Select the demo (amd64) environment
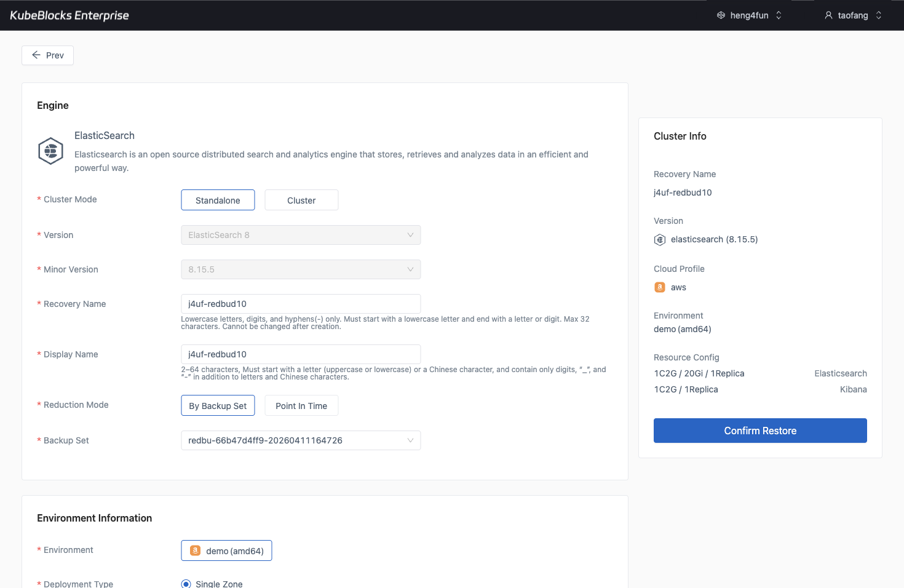The image size is (904, 588). 226,550
